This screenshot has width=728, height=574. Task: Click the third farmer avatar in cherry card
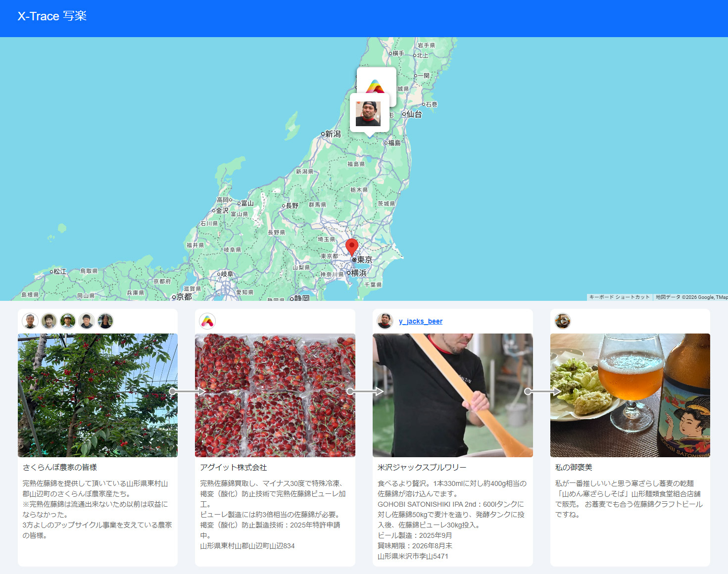[68, 321]
